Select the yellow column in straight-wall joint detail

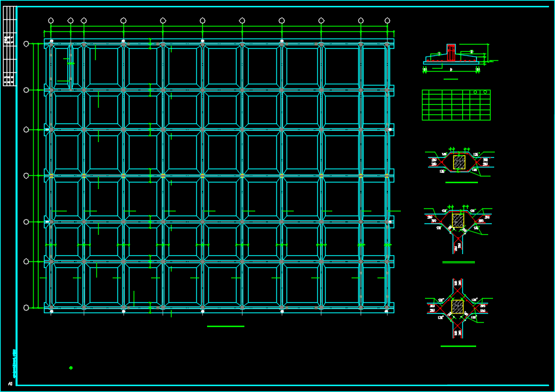coord(459,163)
